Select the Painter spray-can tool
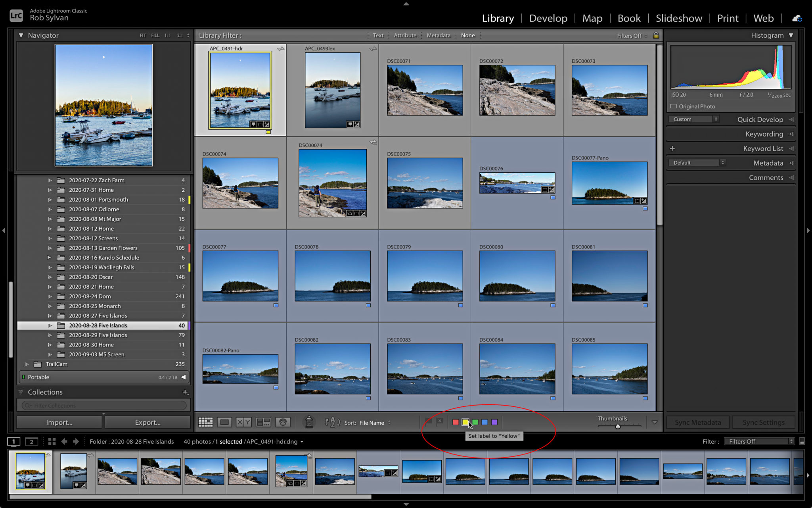This screenshot has width=812, height=508. point(308,422)
